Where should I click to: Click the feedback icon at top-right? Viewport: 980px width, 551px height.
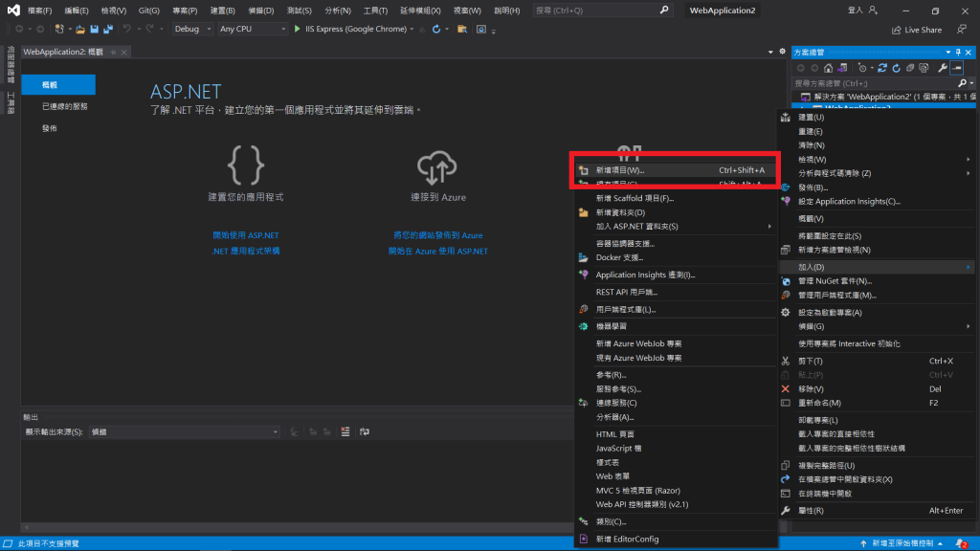961,30
